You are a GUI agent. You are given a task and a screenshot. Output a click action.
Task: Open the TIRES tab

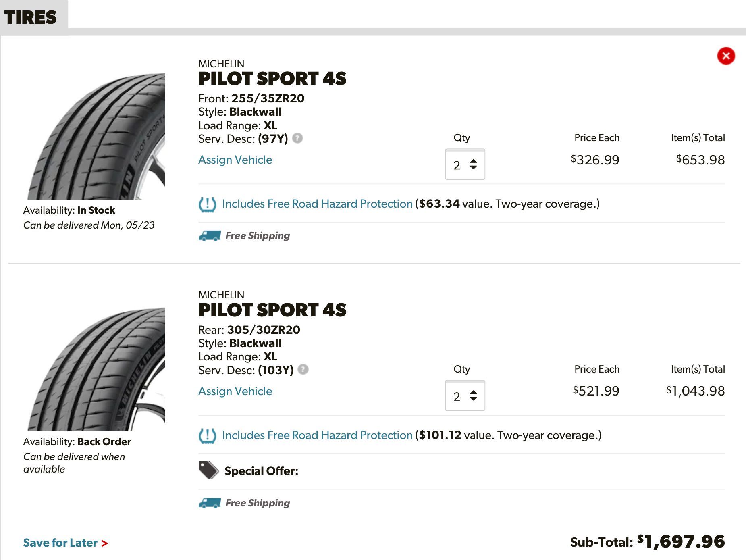coord(31,17)
